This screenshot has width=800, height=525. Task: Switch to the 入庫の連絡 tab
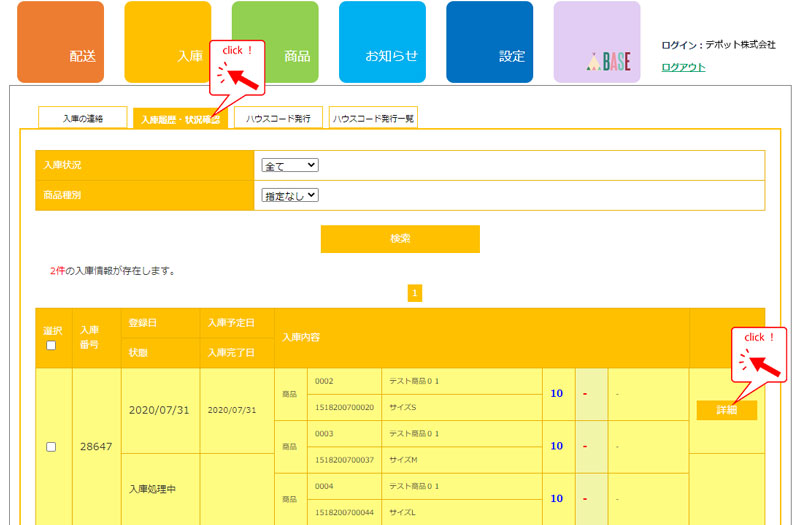click(x=83, y=118)
